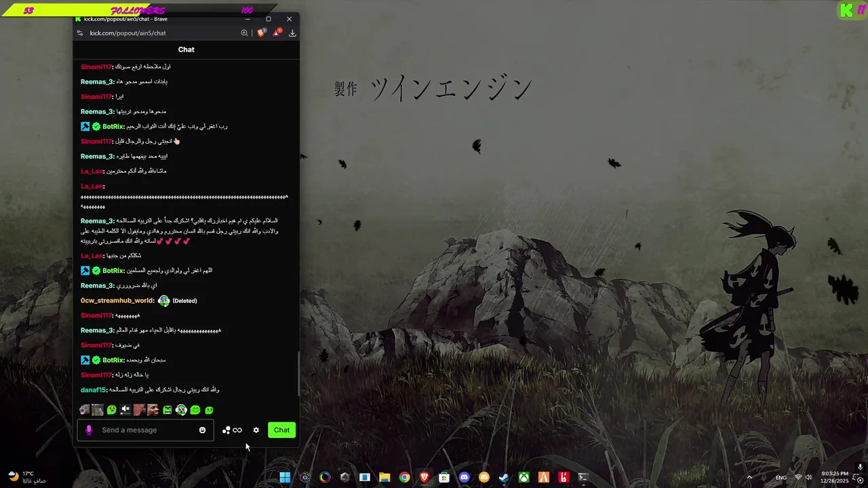
Task: Insert the smiling green blob emote
Action: click(x=195, y=409)
